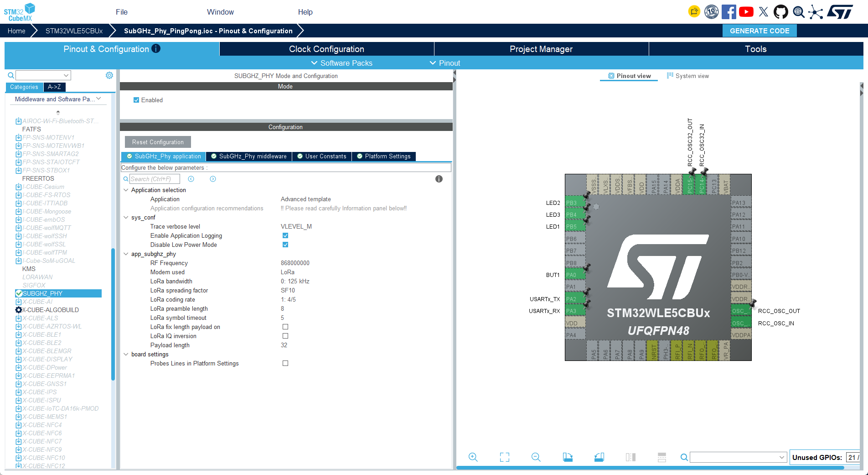The height and width of the screenshot is (475, 868).
Task: Rotate the chip counter-clockwise
Action: click(599, 457)
